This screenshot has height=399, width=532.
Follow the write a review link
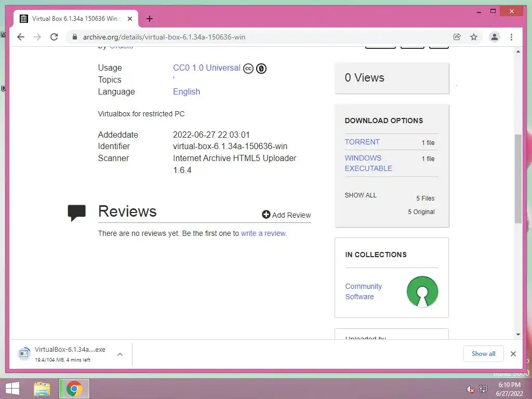263,233
